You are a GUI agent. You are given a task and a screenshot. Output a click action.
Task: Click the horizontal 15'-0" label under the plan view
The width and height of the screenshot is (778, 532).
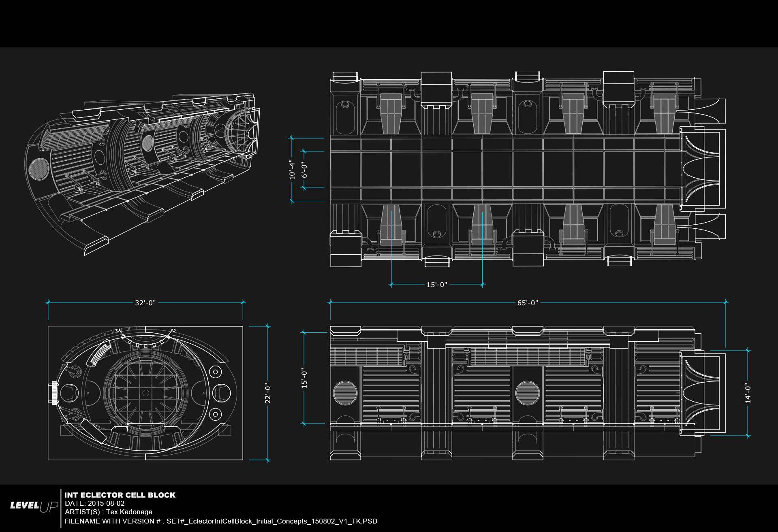(437, 285)
